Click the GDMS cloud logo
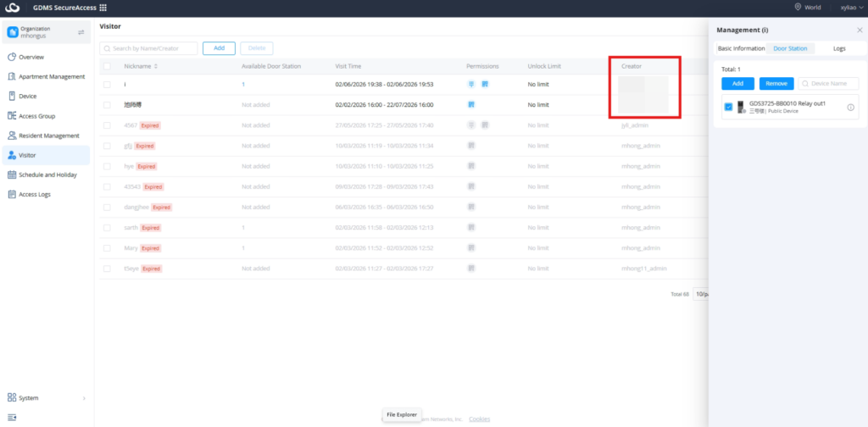Screen dimensions: 868x427 click(12, 8)
